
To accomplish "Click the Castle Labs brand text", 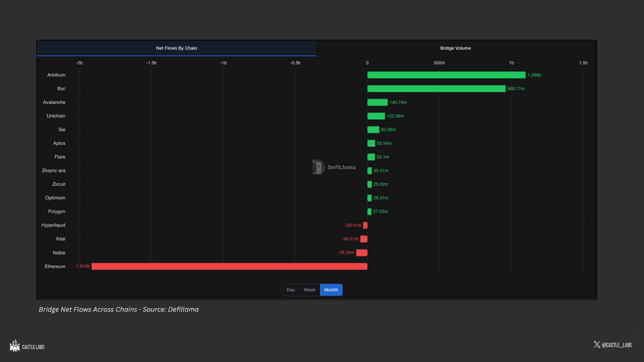I will point(33,347).
